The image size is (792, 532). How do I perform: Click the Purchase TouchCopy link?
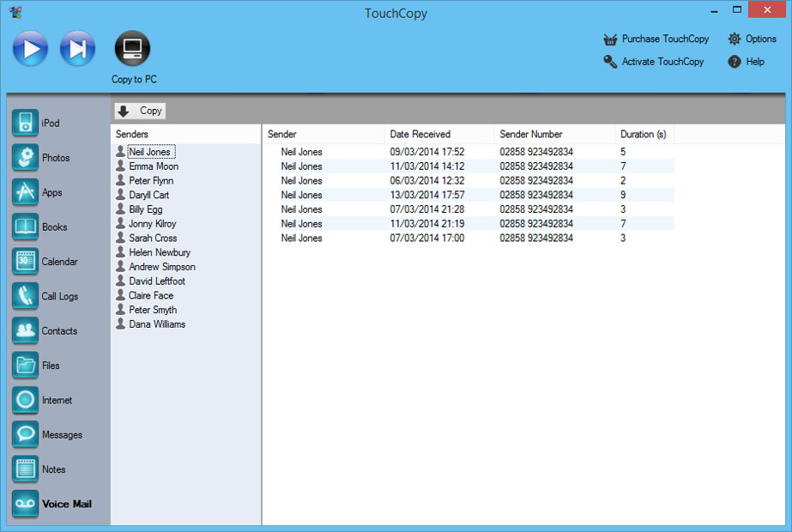point(656,39)
